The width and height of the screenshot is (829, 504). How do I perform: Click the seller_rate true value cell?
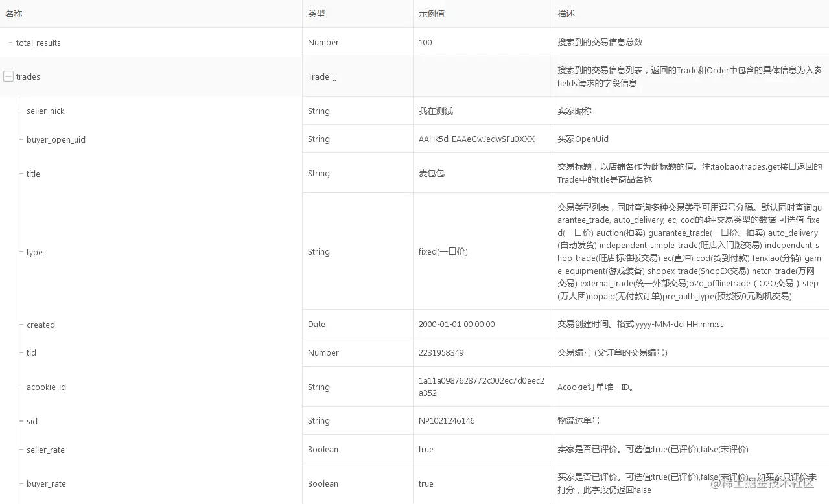coord(426,449)
